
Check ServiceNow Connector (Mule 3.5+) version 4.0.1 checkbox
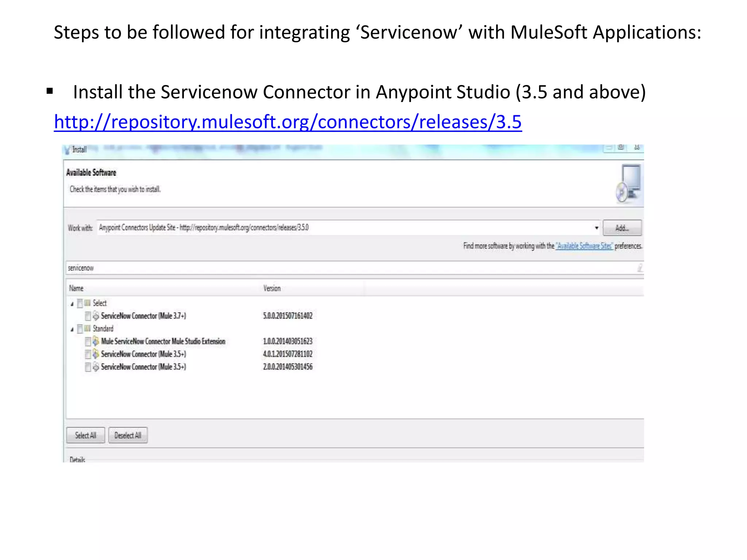click(x=88, y=354)
